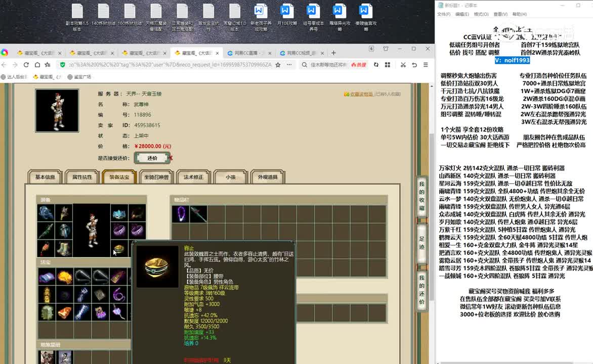
Task: Inspect the blue claw gauntlet treasure
Action: pyautogui.click(x=82, y=294)
